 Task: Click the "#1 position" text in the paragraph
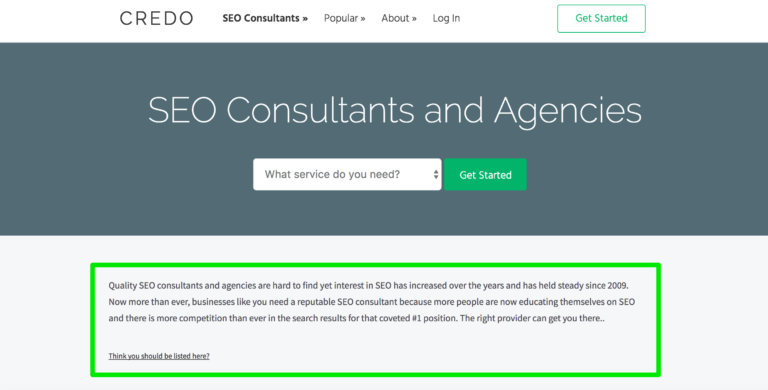click(434, 318)
